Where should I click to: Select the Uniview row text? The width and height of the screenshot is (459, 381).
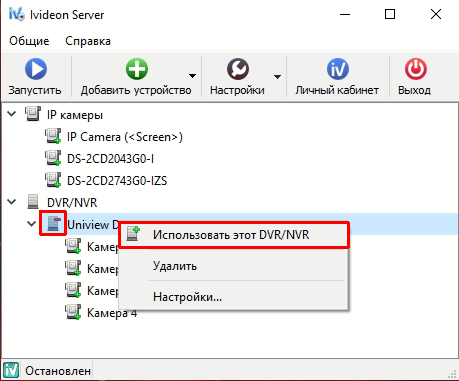click(93, 225)
